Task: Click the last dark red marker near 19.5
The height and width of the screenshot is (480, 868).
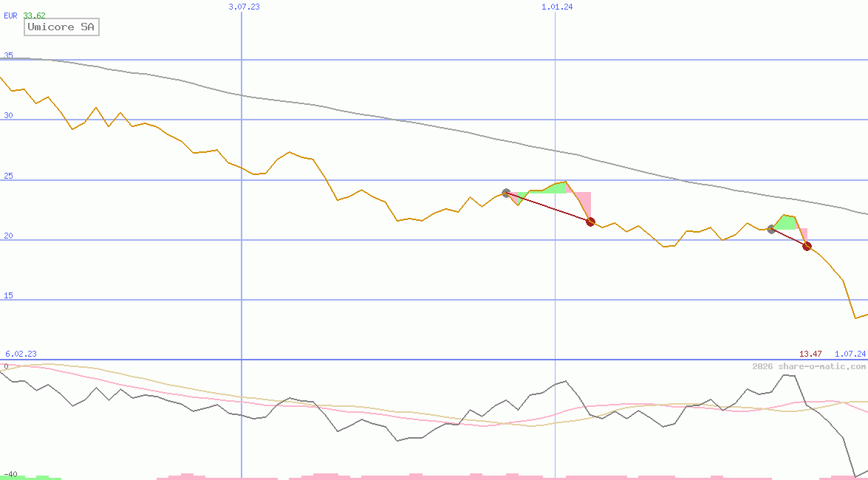Action: (x=807, y=246)
